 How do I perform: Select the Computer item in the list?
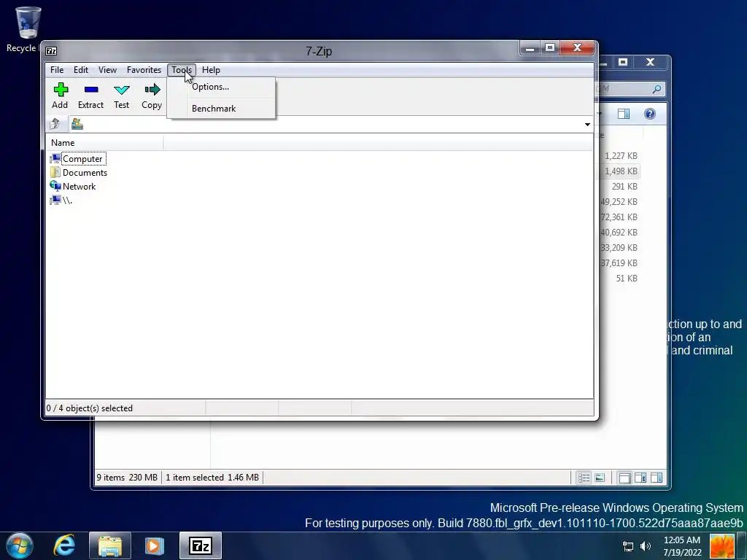(77, 158)
